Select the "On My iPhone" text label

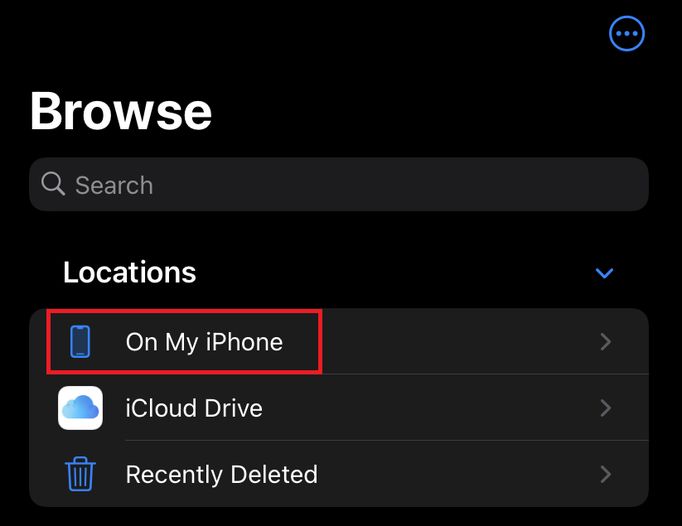pos(204,342)
